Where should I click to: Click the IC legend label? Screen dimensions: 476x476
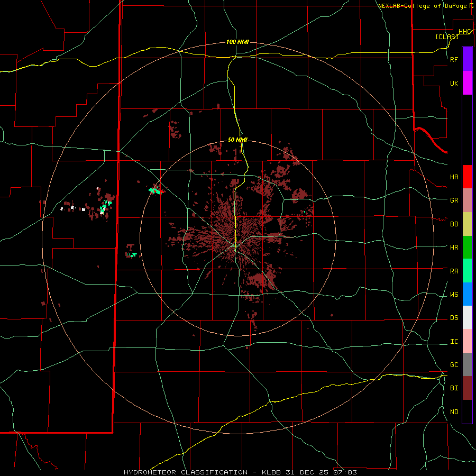(x=454, y=342)
